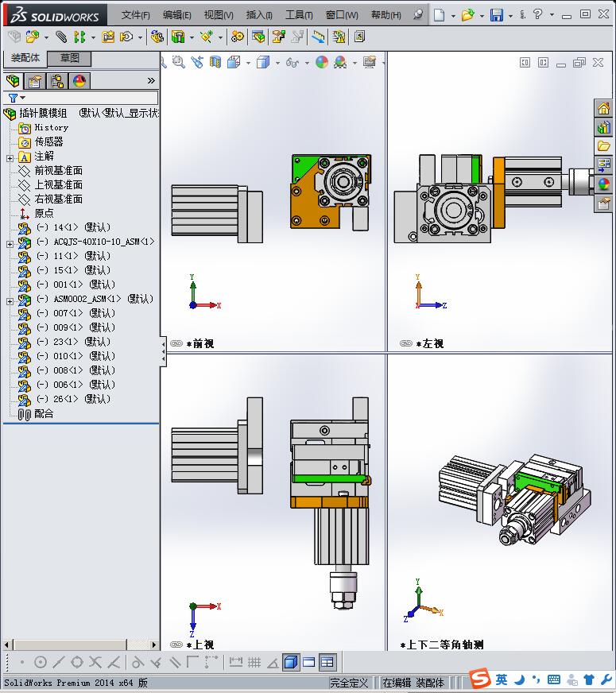The width and height of the screenshot is (616, 693).
Task: Open the 文件(F) menu
Action: pos(136,15)
